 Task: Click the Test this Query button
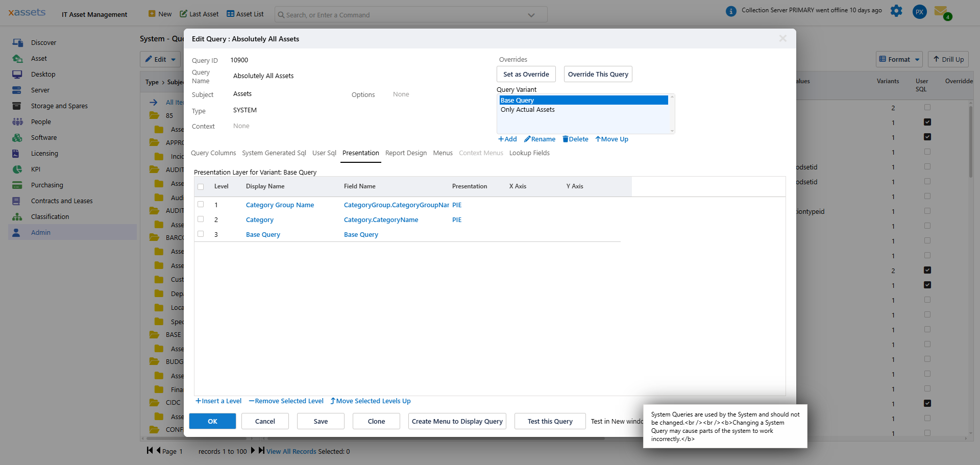[550, 421]
